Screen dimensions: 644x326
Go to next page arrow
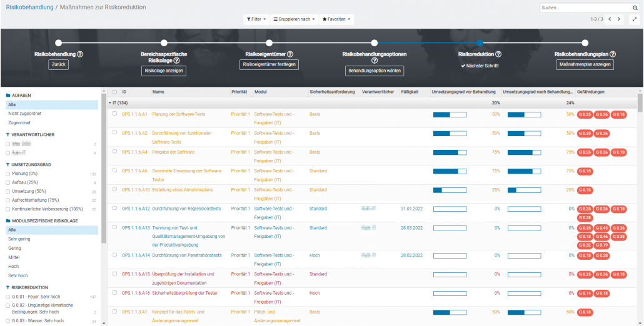[619, 19]
